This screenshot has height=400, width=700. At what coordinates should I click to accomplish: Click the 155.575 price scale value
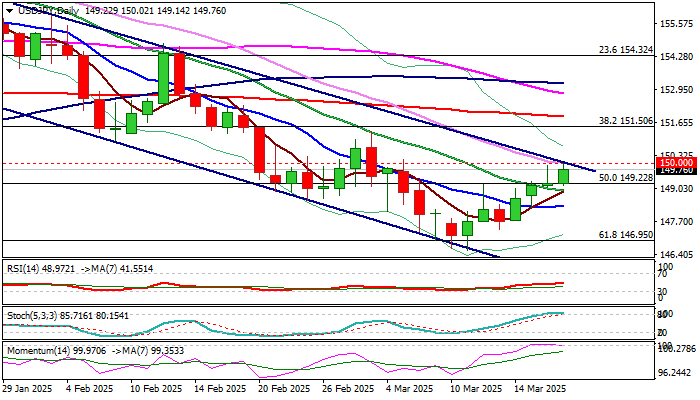[676, 24]
